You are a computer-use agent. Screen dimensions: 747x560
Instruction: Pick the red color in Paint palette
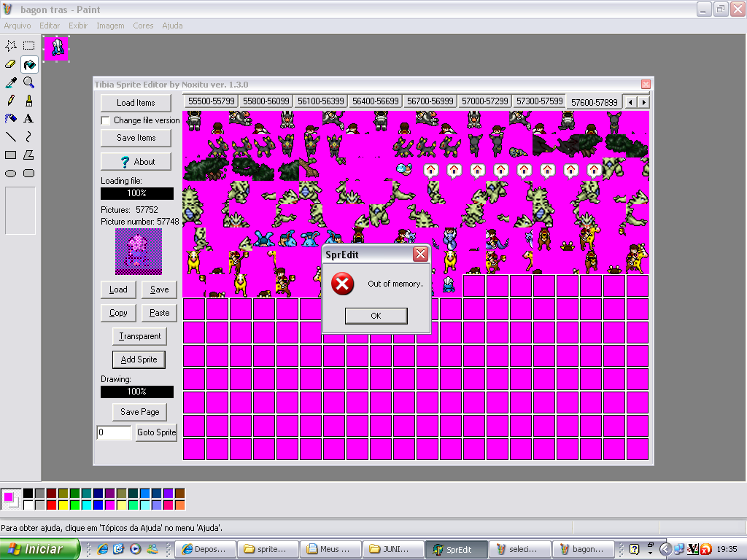coord(52,505)
